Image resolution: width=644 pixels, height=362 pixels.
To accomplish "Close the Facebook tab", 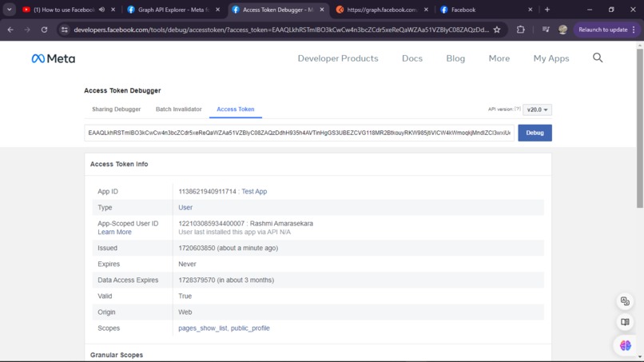I will point(531,10).
